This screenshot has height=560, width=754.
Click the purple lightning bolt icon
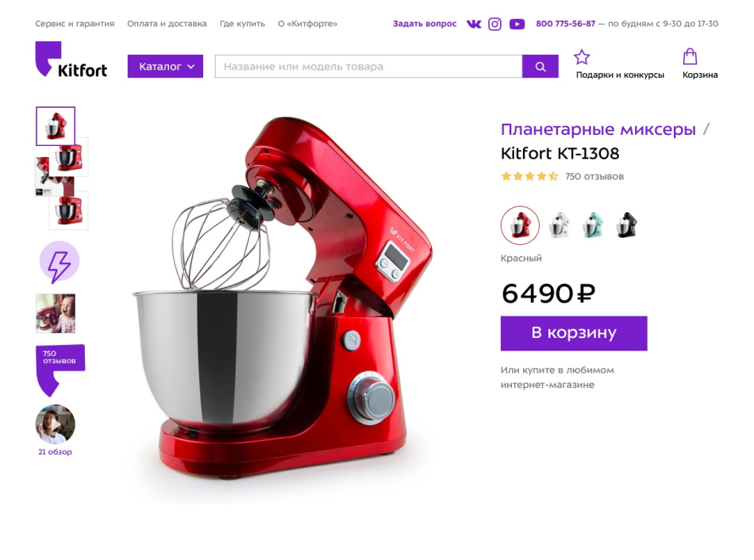60,263
